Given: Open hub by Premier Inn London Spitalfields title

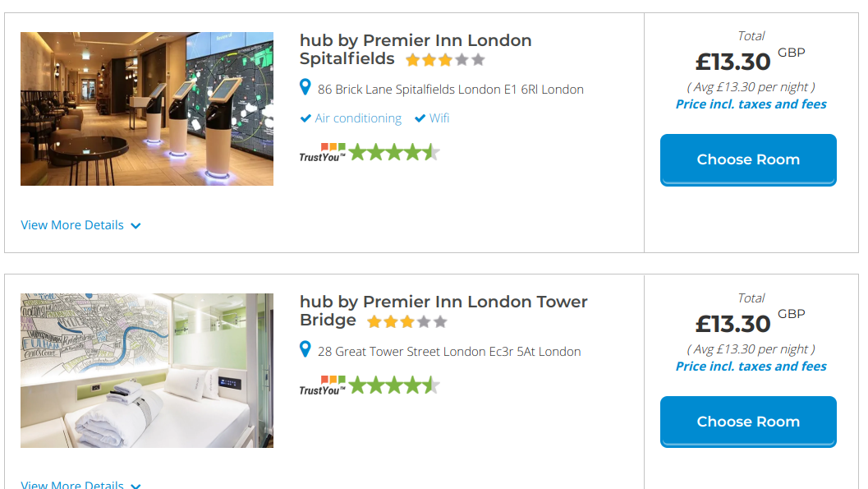Looking at the screenshot, I should (x=415, y=40).
